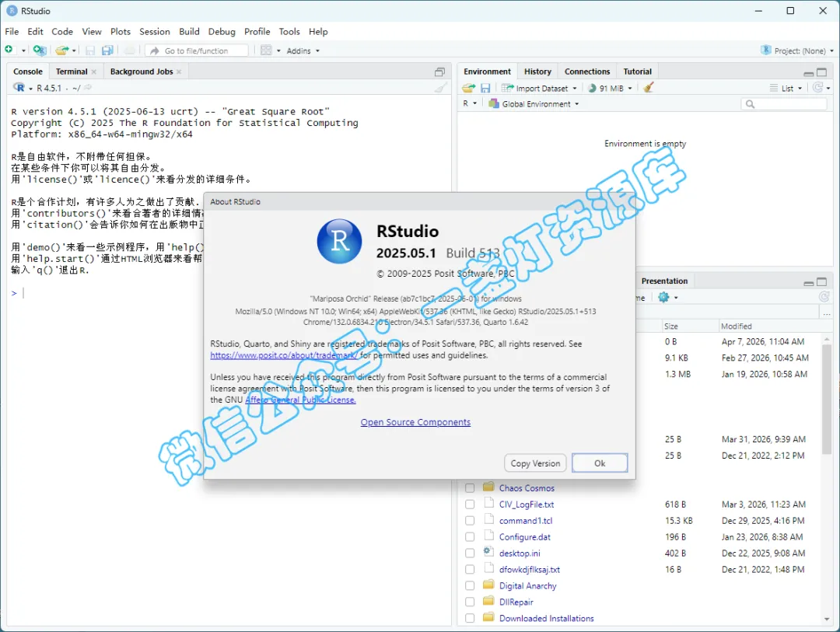Switch to the Presentation tab
This screenshot has height=632, width=840.
coord(664,281)
